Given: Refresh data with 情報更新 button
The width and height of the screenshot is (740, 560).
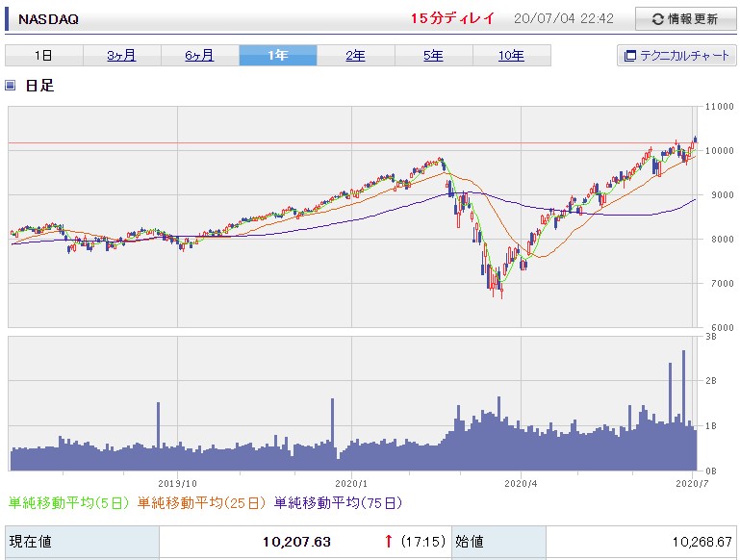Looking at the screenshot, I should tap(685, 19).
